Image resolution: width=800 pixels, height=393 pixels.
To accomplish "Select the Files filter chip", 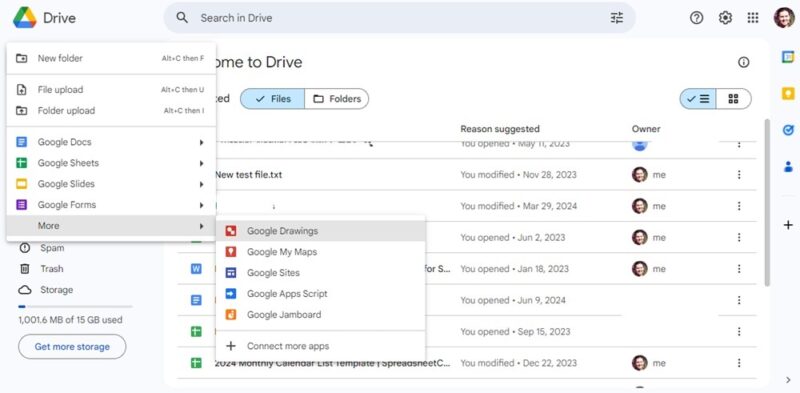I will pyautogui.click(x=272, y=99).
